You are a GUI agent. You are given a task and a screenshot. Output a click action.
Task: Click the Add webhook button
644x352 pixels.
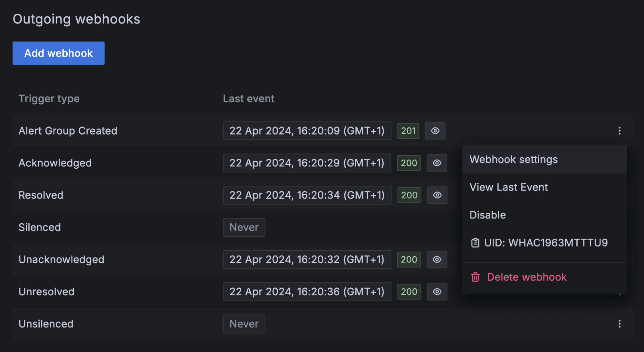58,53
